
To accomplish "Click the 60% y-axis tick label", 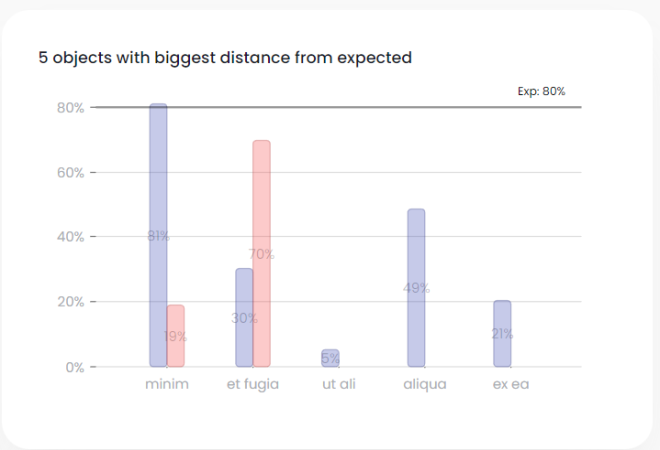I will [x=70, y=172].
